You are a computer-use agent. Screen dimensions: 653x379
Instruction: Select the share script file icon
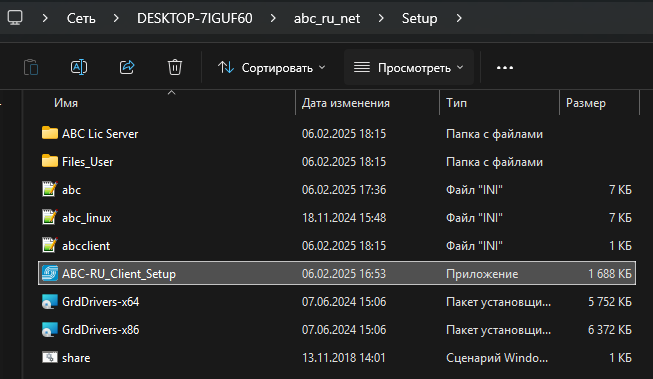pyautogui.click(x=50, y=357)
